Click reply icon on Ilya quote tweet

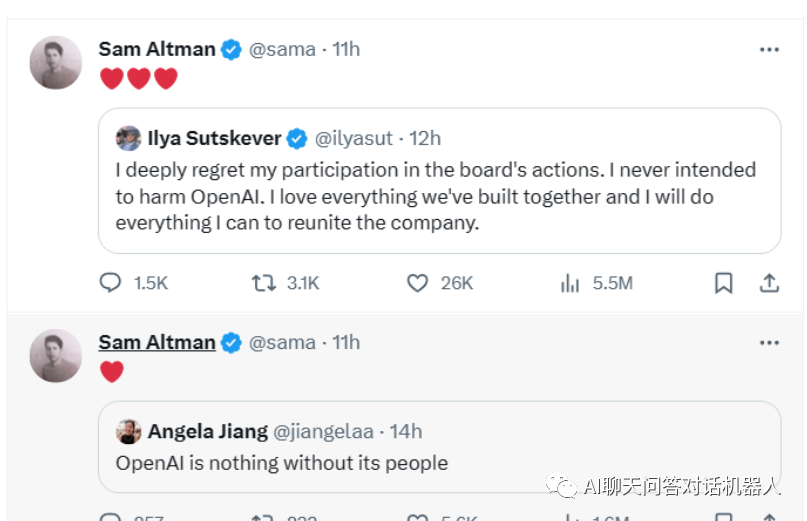110,284
